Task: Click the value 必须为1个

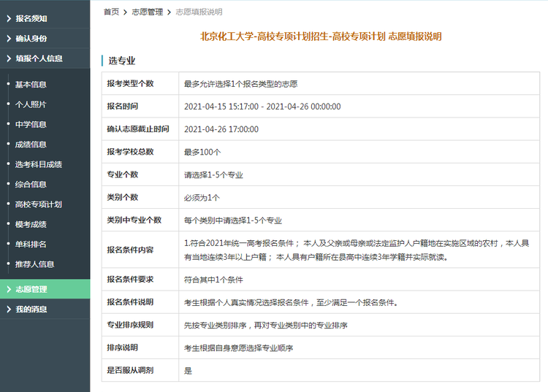Action: (202, 198)
